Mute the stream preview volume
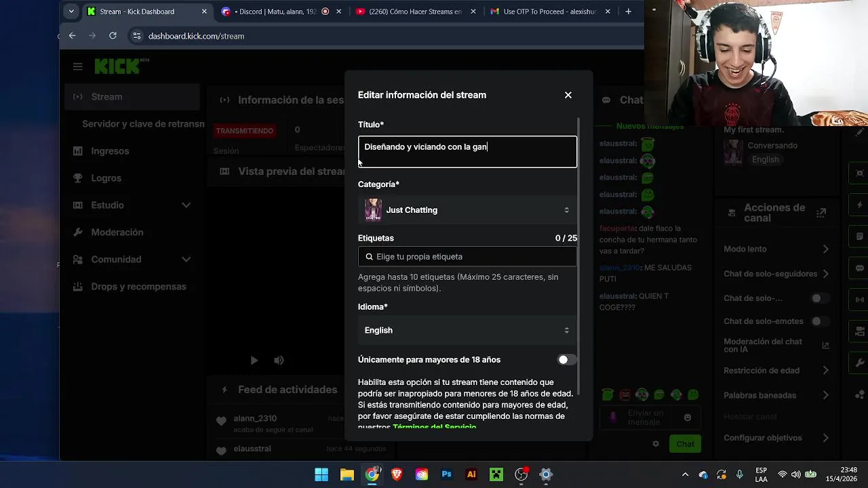The image size is (868, 488). click(279, 361)
